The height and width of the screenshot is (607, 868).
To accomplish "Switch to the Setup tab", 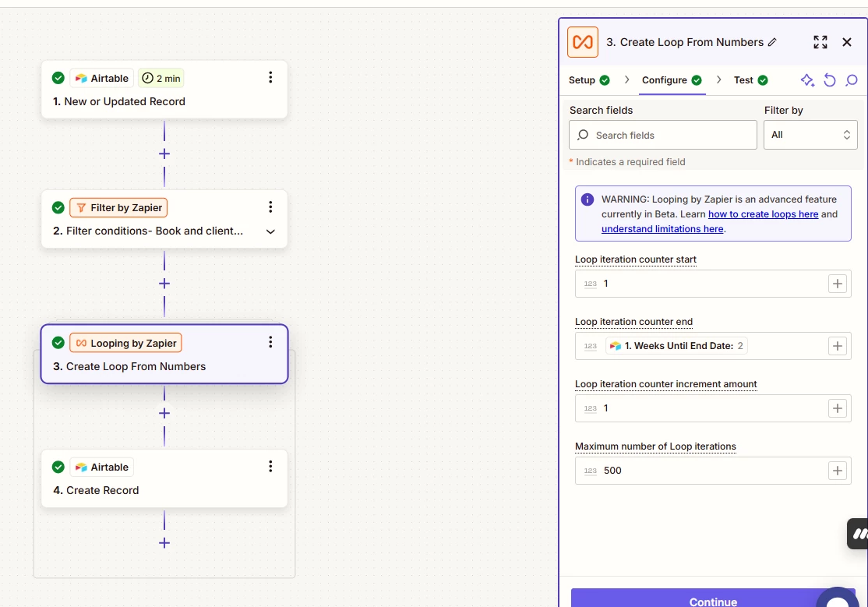I will pos(589,80).
